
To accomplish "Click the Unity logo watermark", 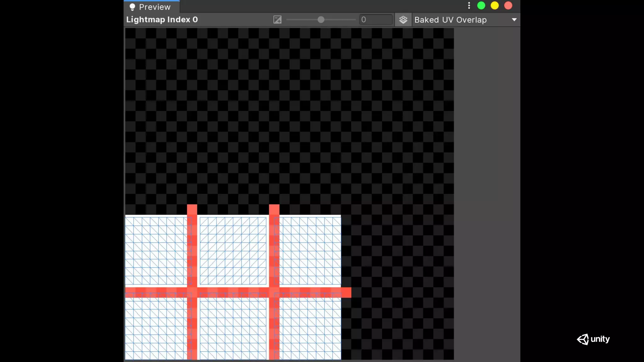I will point(593,339).
